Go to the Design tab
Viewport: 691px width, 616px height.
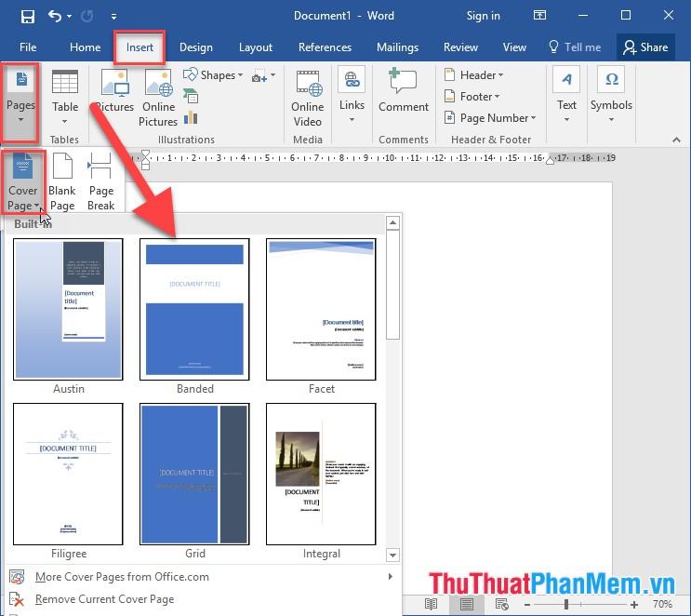pyautogui.click(x=195, y=47)
